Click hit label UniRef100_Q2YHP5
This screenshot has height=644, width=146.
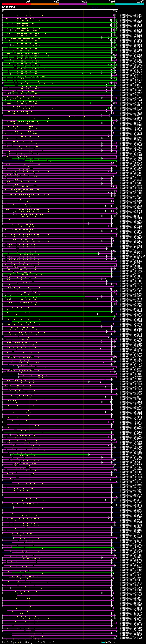point(131,47)
